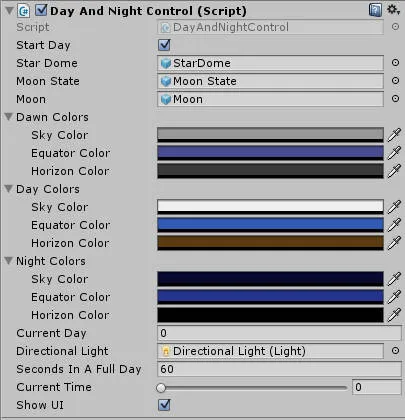Viewport: 405px width, 420px height.
Task: Click the Current Time label
Action: [x=54, y=387]
